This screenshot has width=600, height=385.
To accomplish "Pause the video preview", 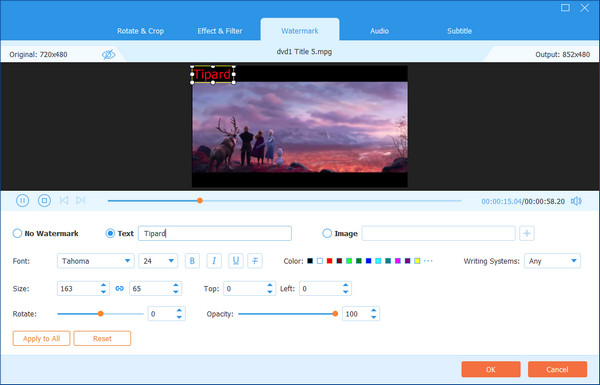I will [22, 201].
